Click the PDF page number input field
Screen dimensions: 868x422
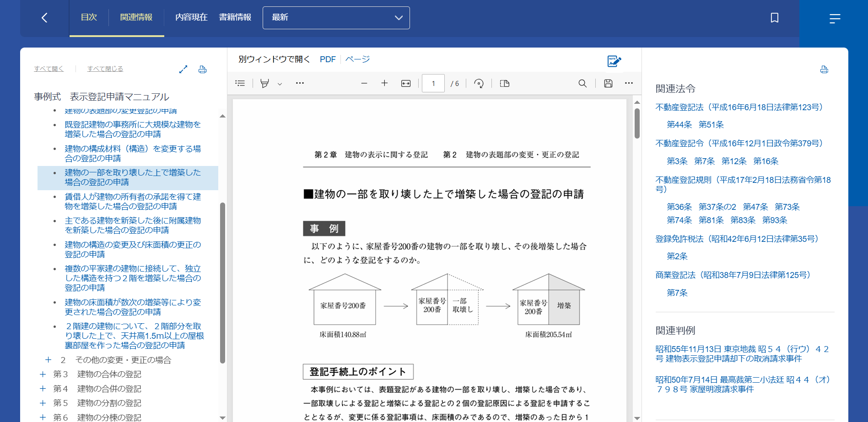pyautogui.click(x=433, y=83)
